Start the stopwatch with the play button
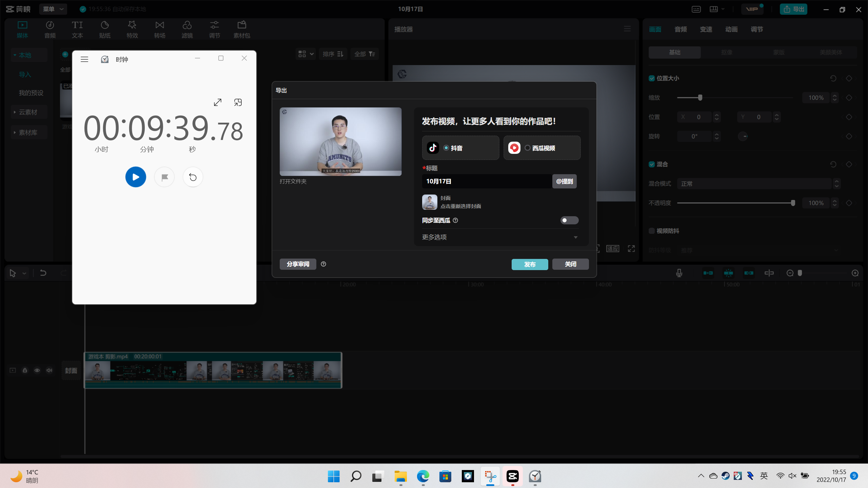Image resolution: width=868 pixels, height=488 pixels. (x=136, y=177)
